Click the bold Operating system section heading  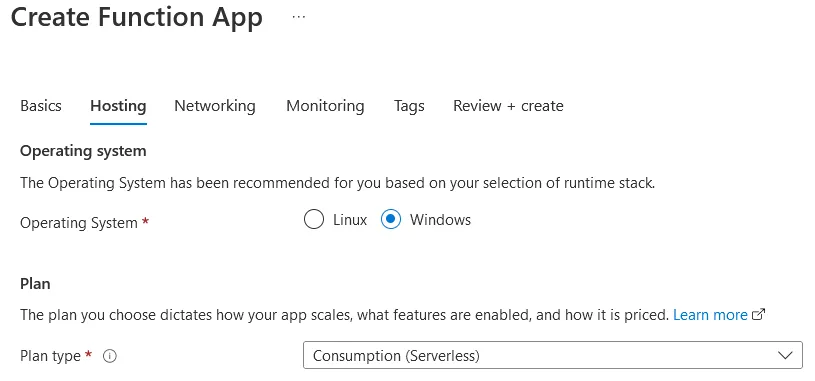[x=83, y=151]
